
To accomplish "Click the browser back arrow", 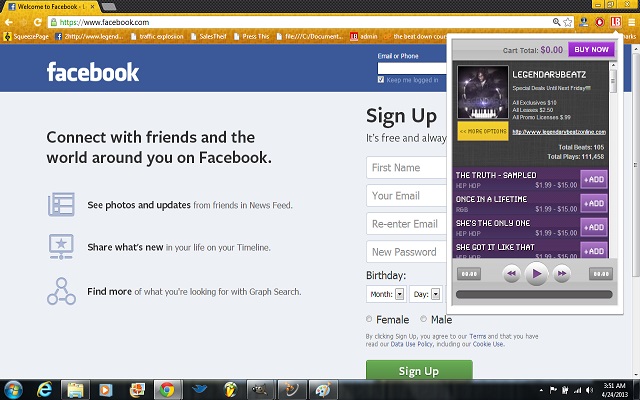I will coord(9,22).
